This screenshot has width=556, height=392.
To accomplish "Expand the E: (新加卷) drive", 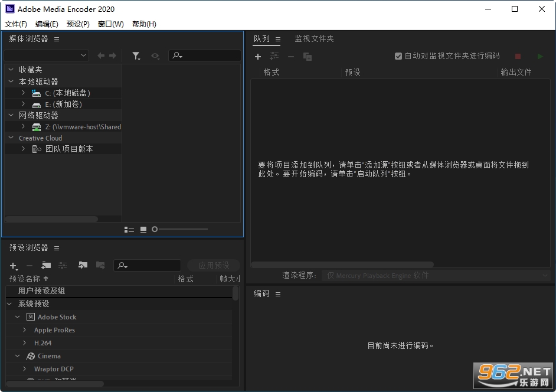I will click(x=24, y=104).
